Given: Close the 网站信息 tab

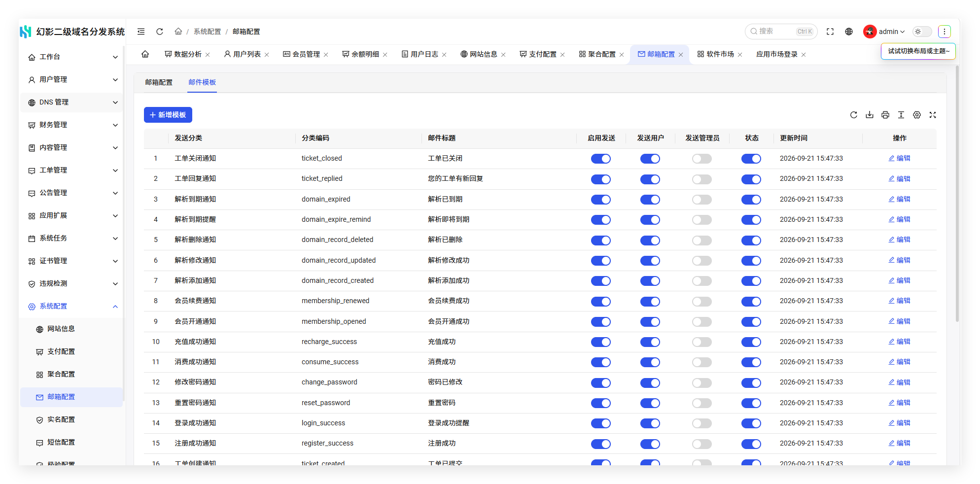Looking at the screenshot, I should (503, 55).
